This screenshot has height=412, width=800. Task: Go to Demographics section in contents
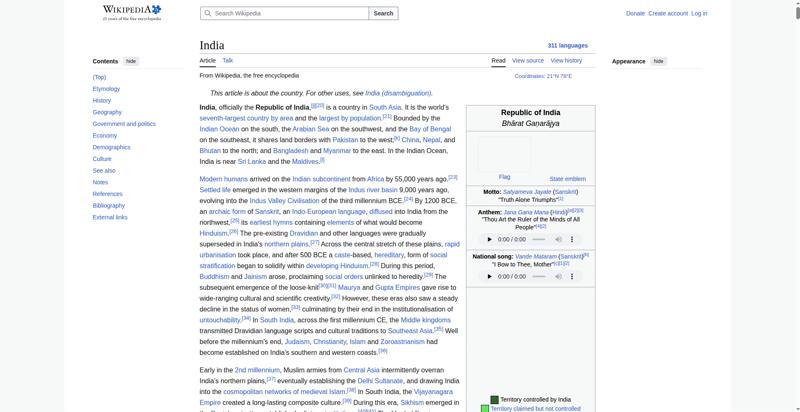click(x=111, y=147)
